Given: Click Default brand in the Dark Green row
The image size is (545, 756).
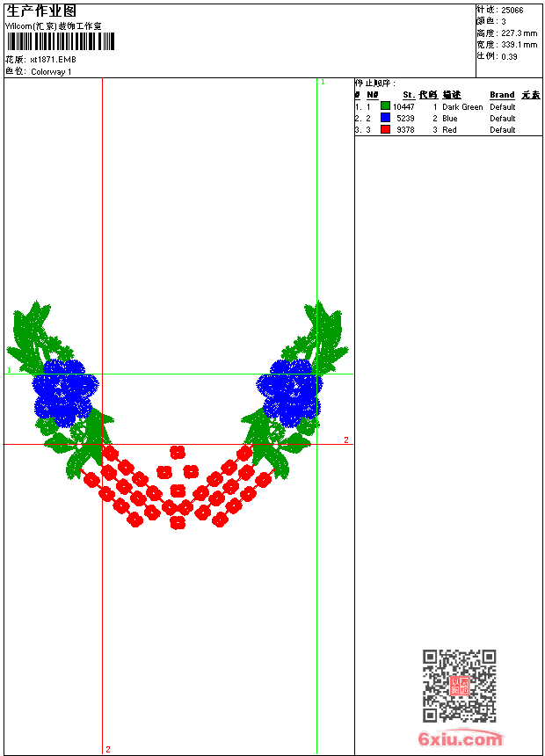Looking at the screenshot, I should (503, 107).
